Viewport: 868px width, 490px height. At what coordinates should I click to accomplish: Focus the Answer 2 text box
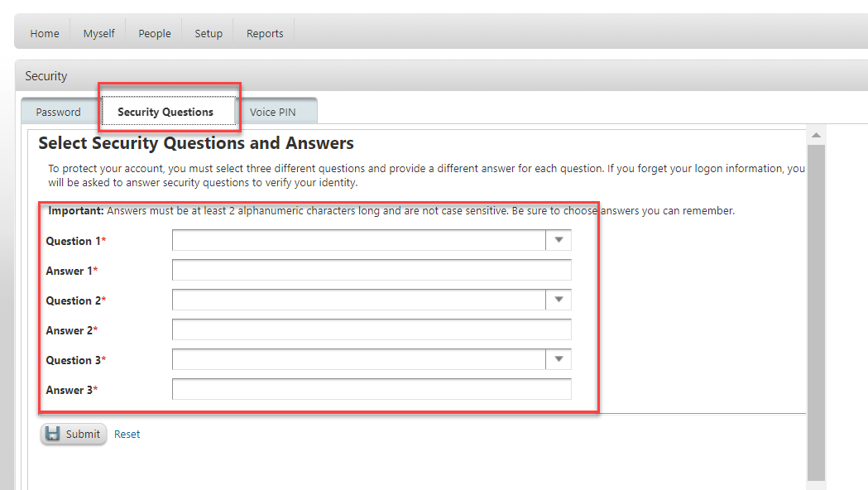click(372, 329)
